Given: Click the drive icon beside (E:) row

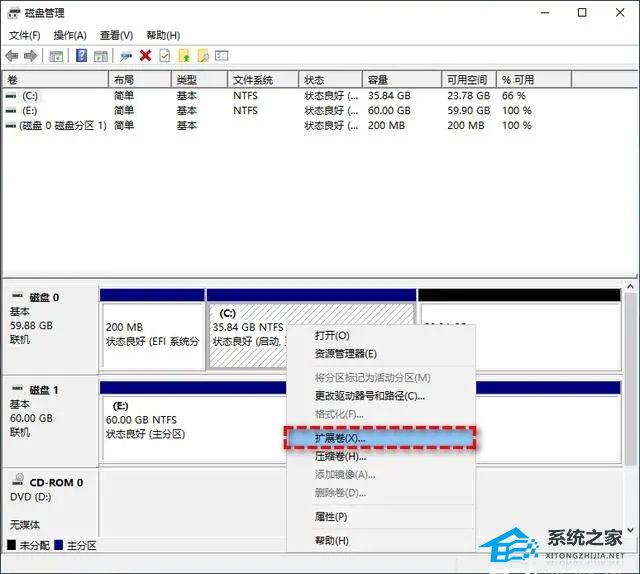Looking at the screenshot, I should point(11,111).
